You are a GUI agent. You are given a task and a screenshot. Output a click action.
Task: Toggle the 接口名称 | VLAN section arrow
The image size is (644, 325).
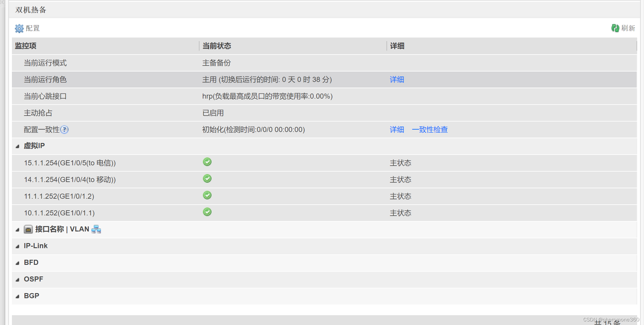point(18,230)
